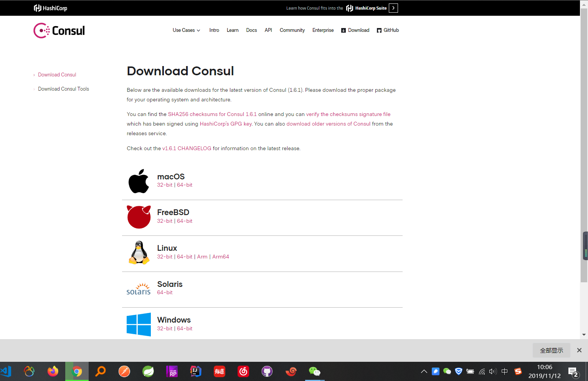
Task: Click the scrollbar down arrow
Action: pyautogui.click(x=584, y=335)
